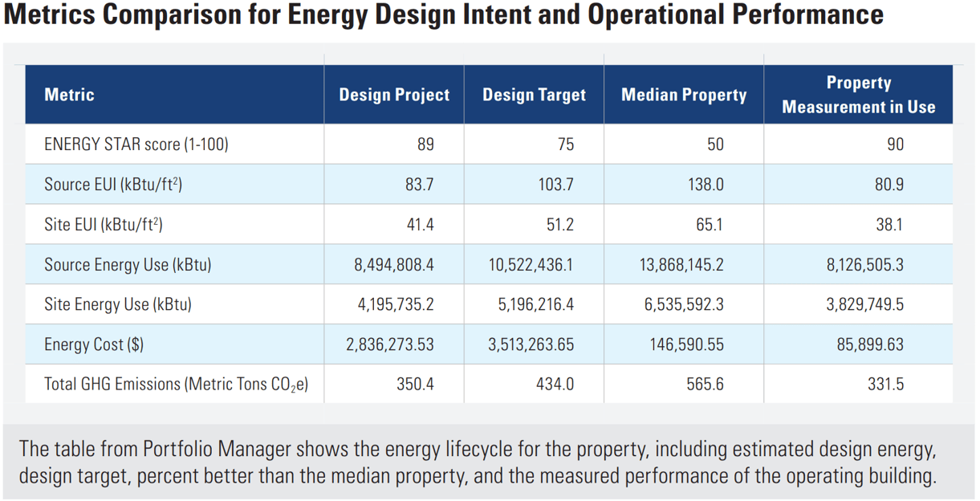Click the Design Project column header
Viewport: 980px width, 501px height.
393,94
